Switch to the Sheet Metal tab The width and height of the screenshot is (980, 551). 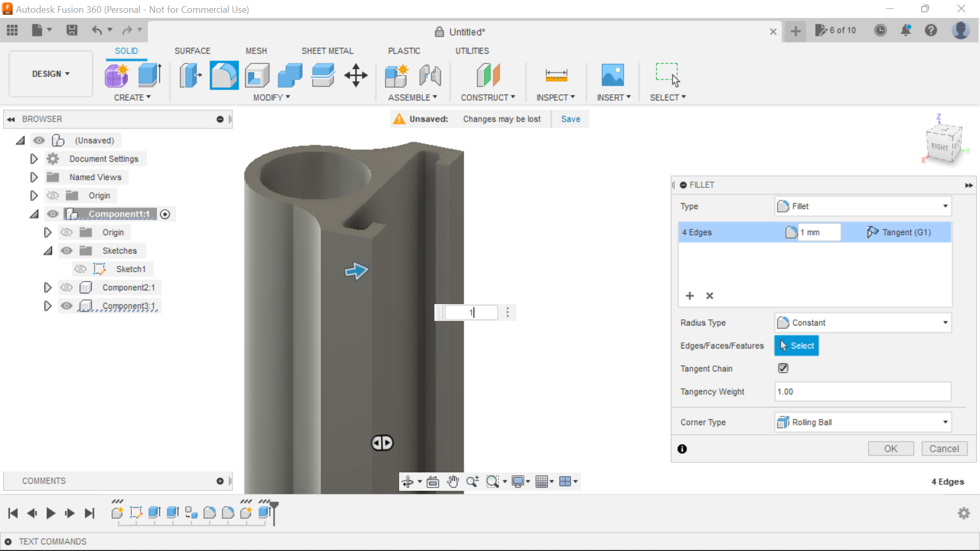point(328,51)
